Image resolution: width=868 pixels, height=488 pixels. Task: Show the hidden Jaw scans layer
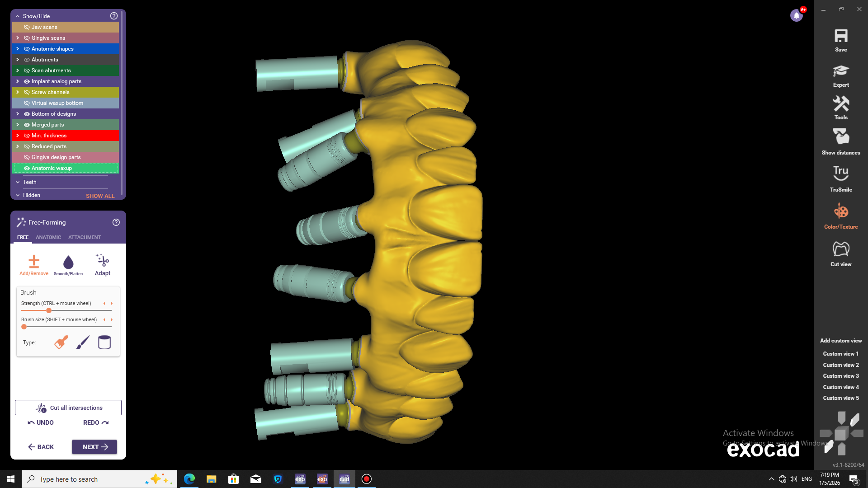click(27, 27)
